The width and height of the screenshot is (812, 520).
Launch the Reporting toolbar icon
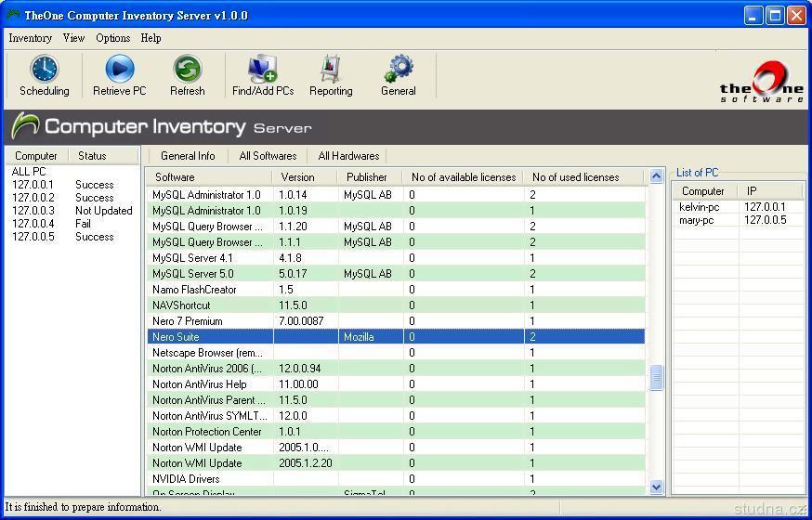pyautogui.click(x=331, y=70)
